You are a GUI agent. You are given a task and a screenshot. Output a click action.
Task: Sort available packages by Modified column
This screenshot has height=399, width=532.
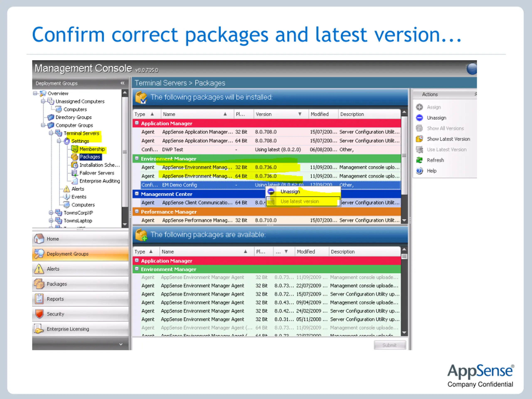tap(312, 252)
